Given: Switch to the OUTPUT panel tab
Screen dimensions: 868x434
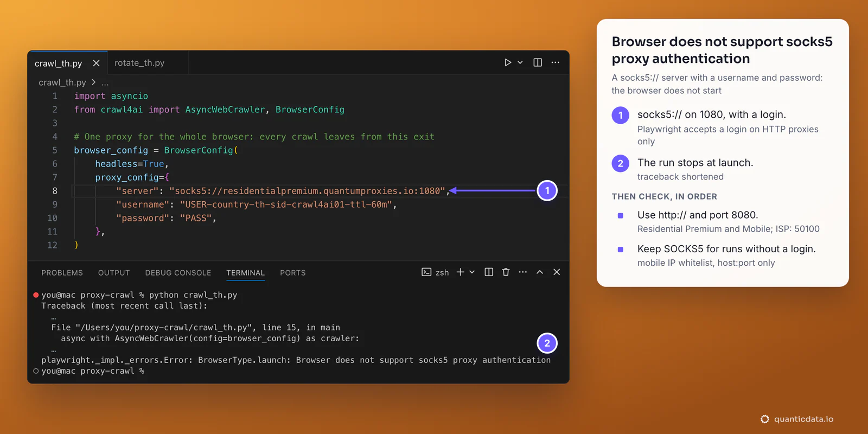Looking at the screenshot, I should pyautogui.click(x=114, y=273).
